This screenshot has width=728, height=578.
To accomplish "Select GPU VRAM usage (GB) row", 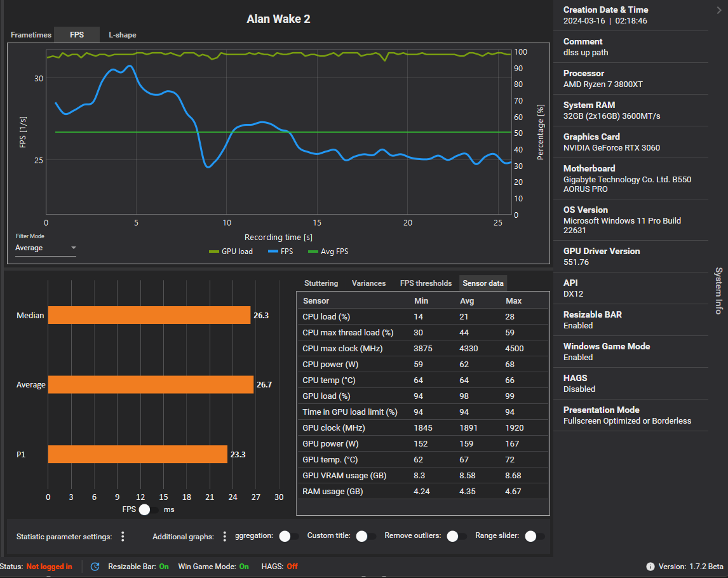I will (x=422, y=475).
